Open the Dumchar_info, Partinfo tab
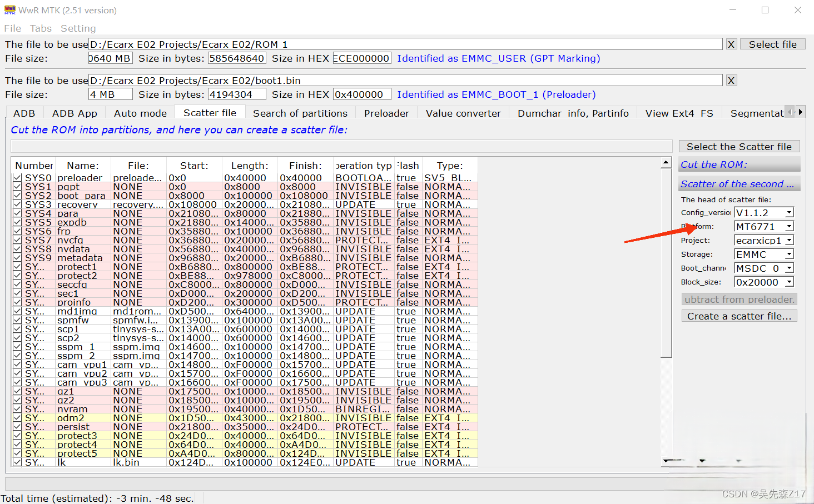Screen dimensions: 814x504 tap(573, 113)
